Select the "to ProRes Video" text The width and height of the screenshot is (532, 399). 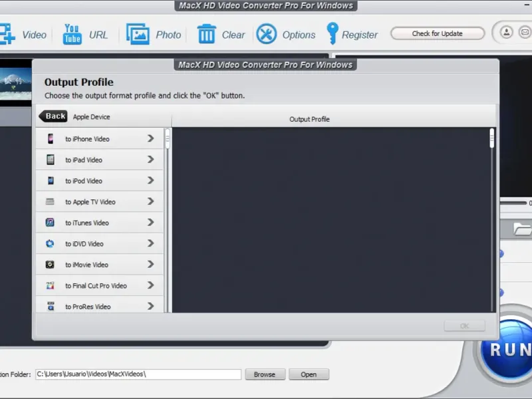point(88,307)
